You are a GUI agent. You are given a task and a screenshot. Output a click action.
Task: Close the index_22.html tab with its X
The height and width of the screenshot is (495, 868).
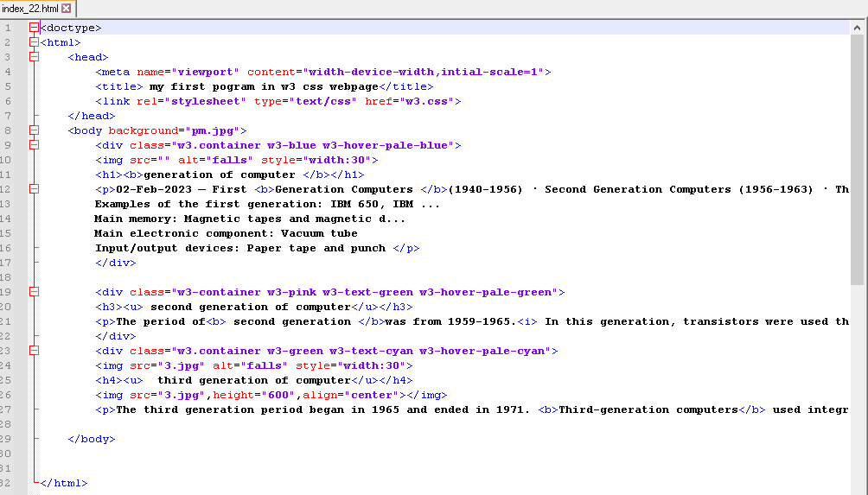tap(67, 9)
